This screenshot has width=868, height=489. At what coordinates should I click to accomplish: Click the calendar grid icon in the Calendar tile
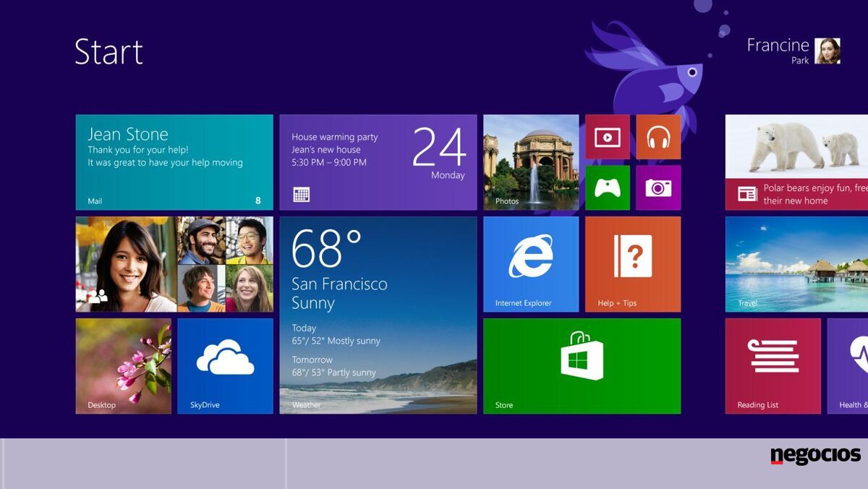click(302, 194)
